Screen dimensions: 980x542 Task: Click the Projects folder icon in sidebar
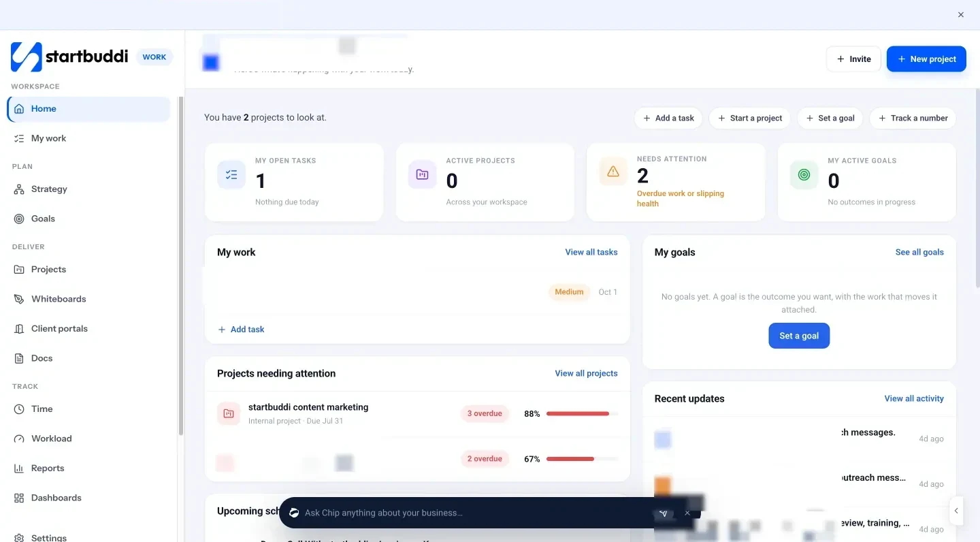coord(19,270)
